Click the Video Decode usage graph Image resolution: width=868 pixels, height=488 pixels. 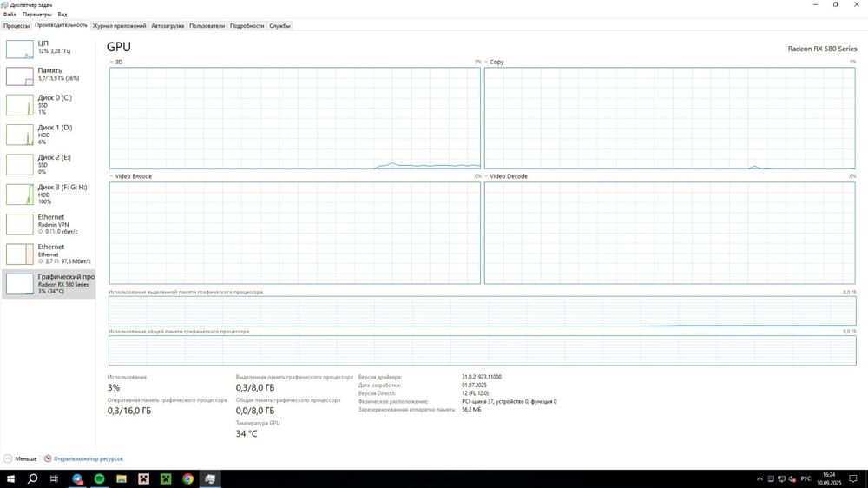(x=670, y=233)
